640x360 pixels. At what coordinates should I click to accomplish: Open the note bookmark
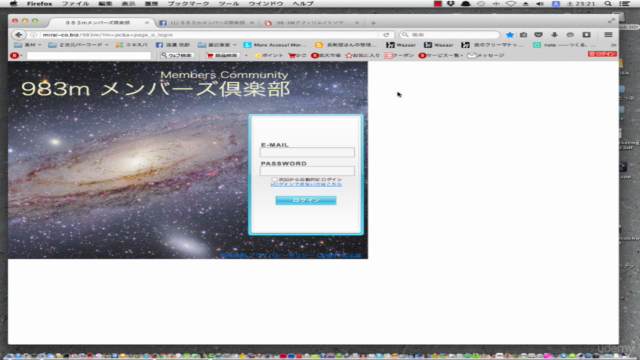(565, 45)
